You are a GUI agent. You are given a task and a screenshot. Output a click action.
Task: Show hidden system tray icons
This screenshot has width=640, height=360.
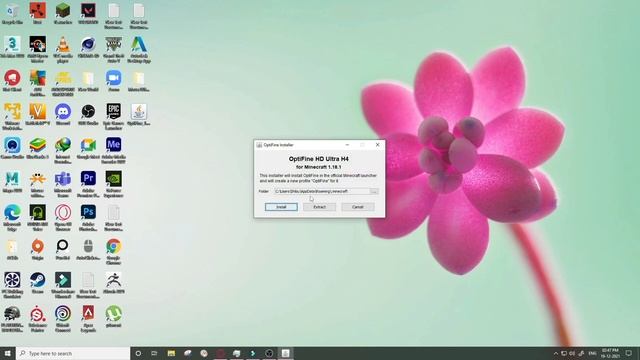pos(556,353)
